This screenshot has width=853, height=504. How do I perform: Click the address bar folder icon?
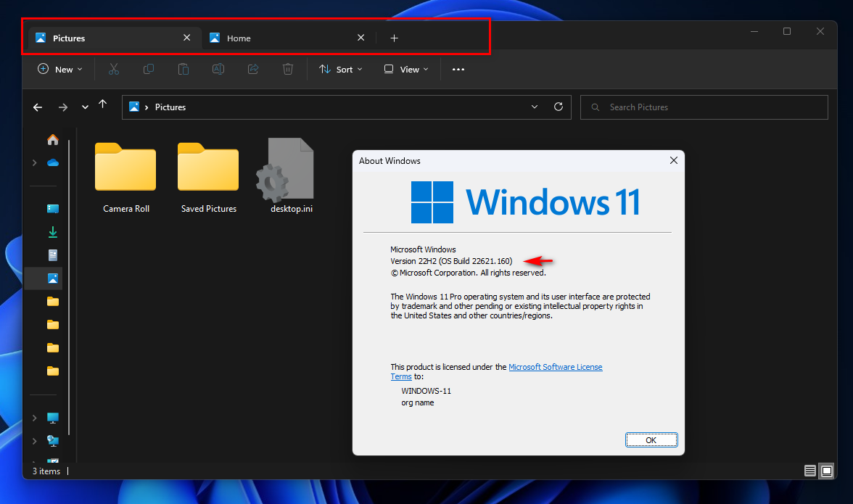coord(133,107)
